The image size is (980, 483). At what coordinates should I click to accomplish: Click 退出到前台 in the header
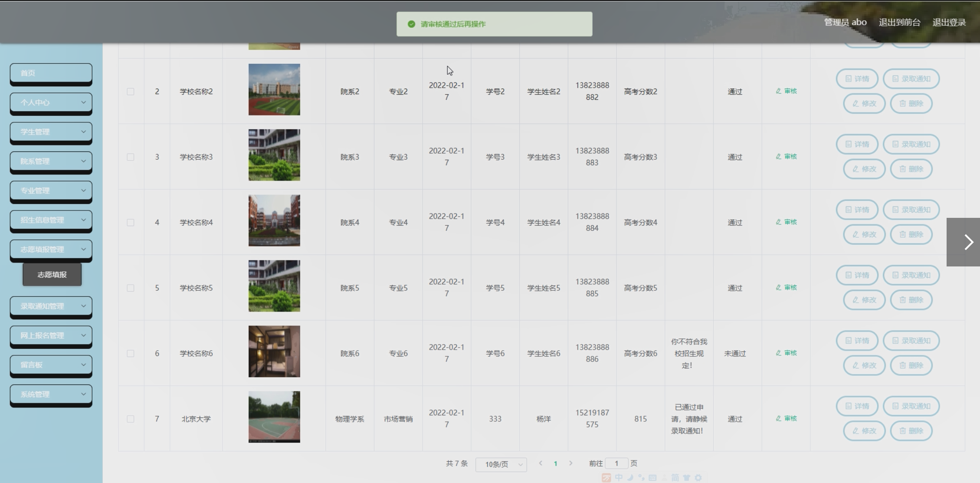tap(899, 23)
